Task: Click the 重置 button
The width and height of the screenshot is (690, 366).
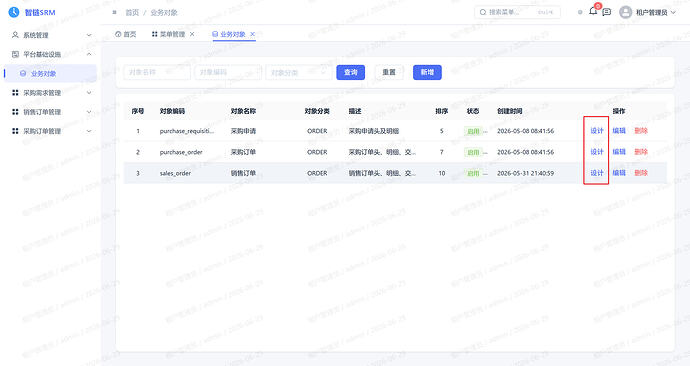Action: coord(389,72)
